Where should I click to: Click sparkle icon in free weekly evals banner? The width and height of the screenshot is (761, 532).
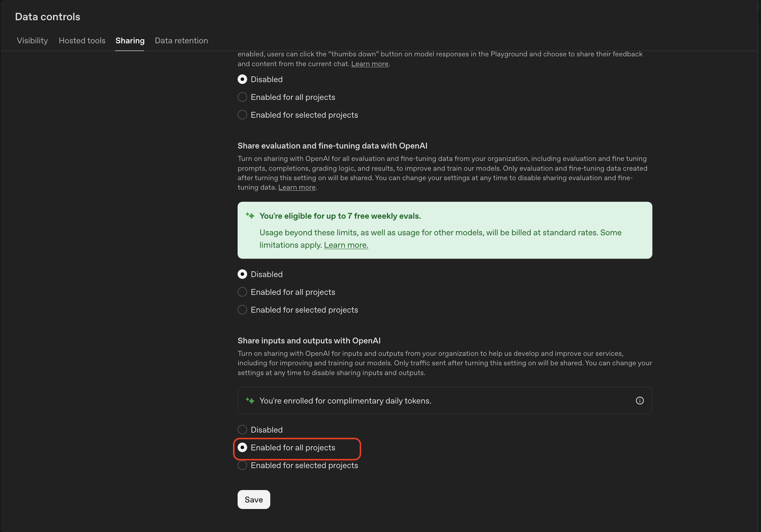250,216
